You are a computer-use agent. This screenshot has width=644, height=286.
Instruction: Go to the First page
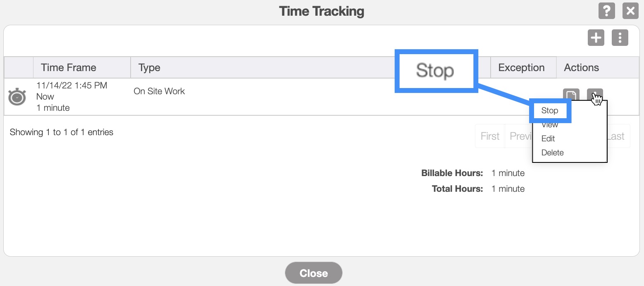pyautogui.click(x=490, y=136)
